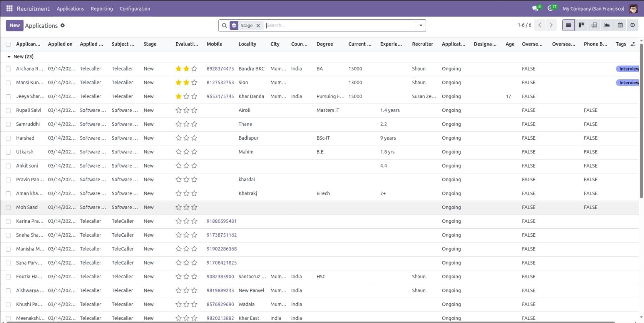Select the Samruddhi row checkbox

click(x=8, y=124)
